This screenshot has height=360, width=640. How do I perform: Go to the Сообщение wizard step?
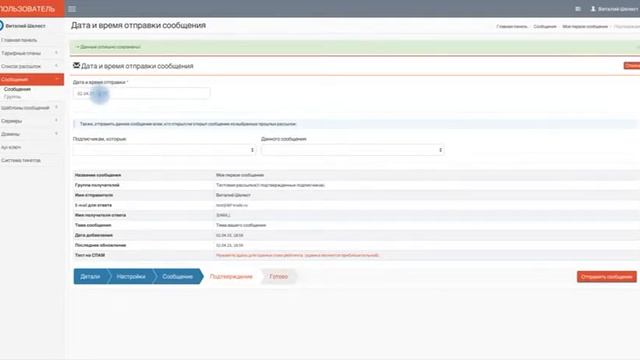178,276
